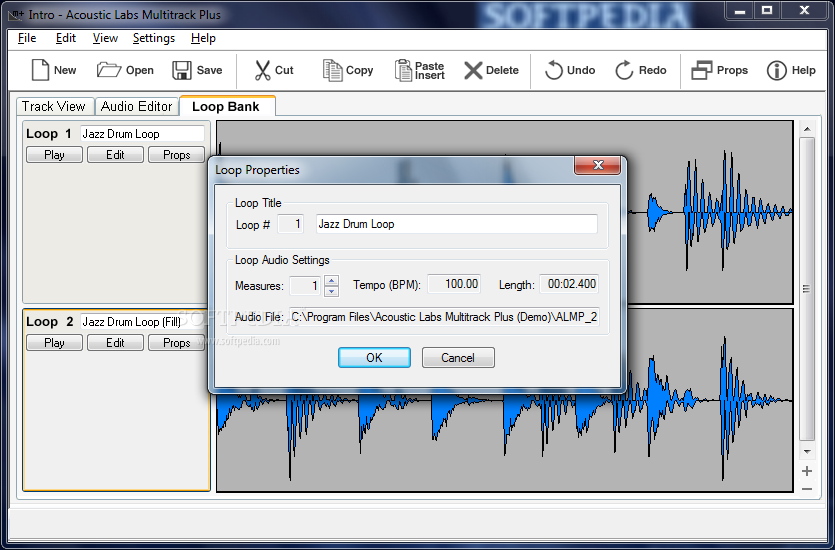Screen dimensions: 835x550
Task: Select the Loop Bank tab
Action: [x=226, y=106]
